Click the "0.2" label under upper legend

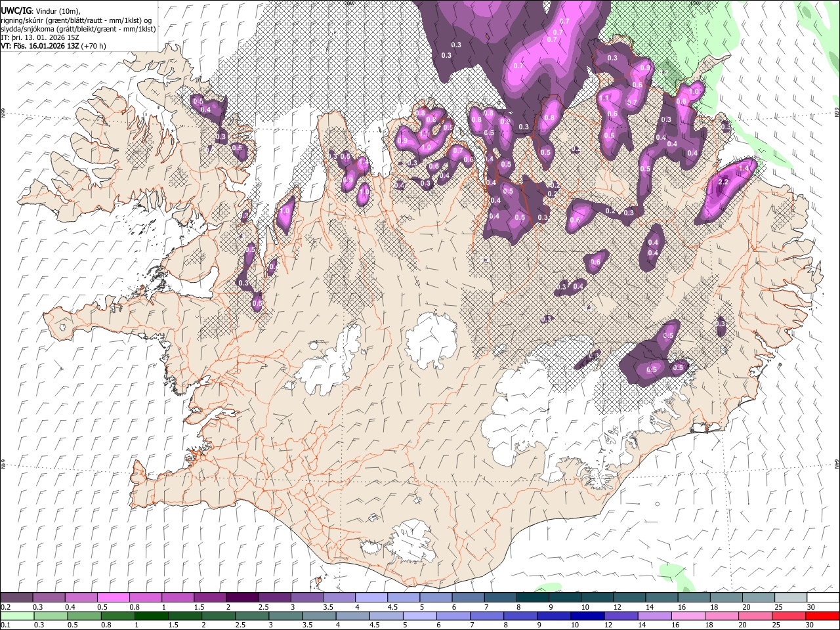5,607
